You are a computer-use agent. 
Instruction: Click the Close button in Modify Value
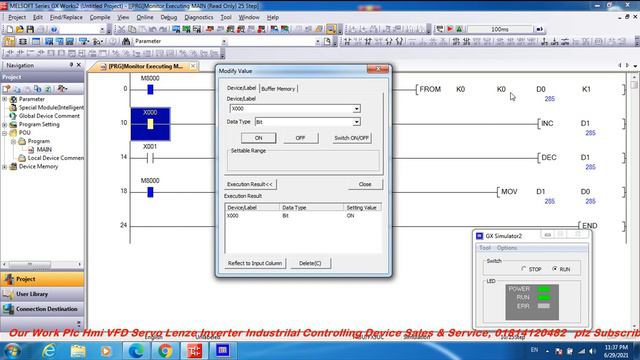coord(365,184)
